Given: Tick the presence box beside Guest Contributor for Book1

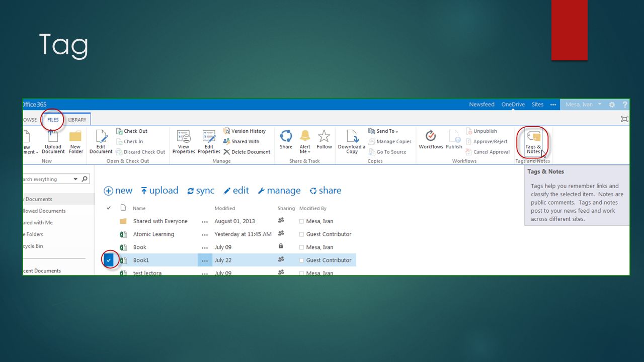Looking at the screenshot, I should click(301, 260).
